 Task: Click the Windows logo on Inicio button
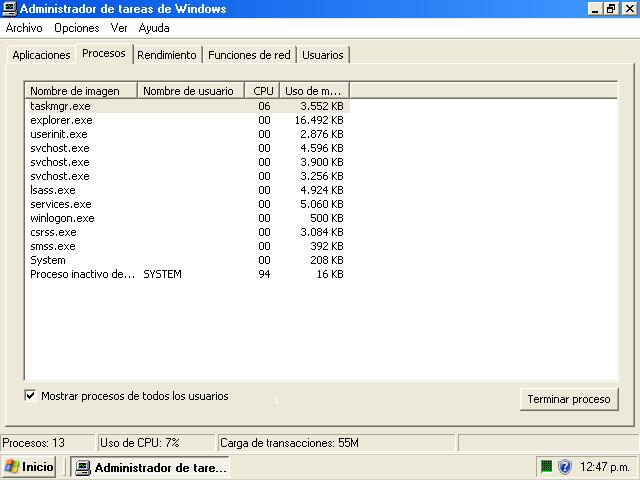click(x=11, y=467)
